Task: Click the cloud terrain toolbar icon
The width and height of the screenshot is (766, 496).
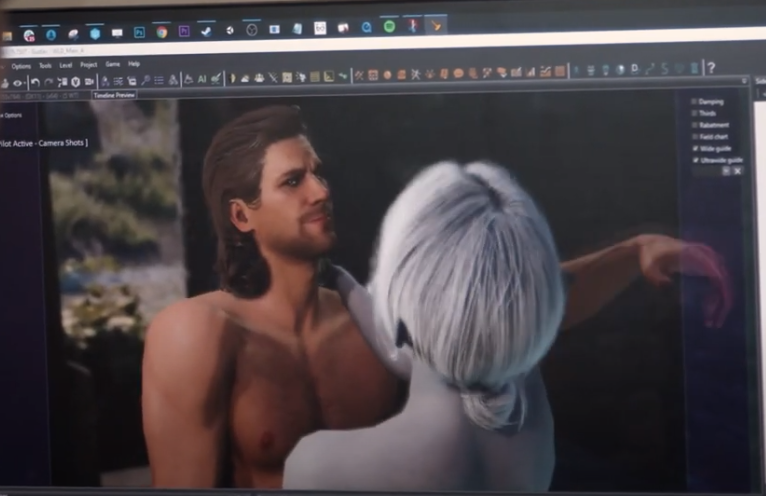Action: pos(245,78)
